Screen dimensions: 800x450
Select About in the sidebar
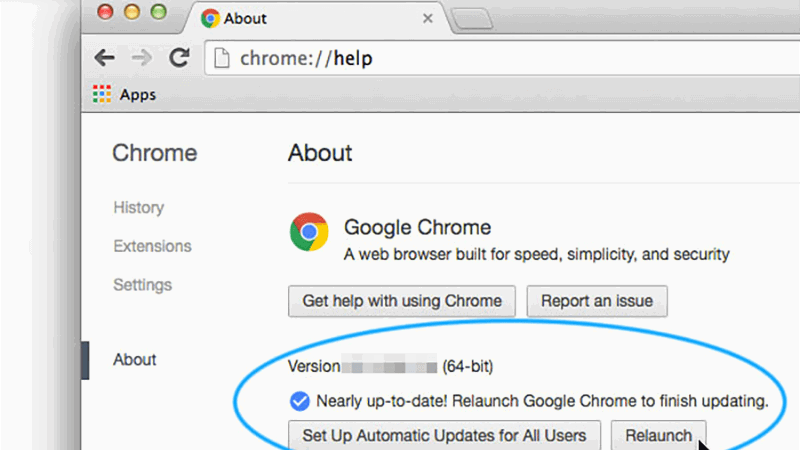135,359
